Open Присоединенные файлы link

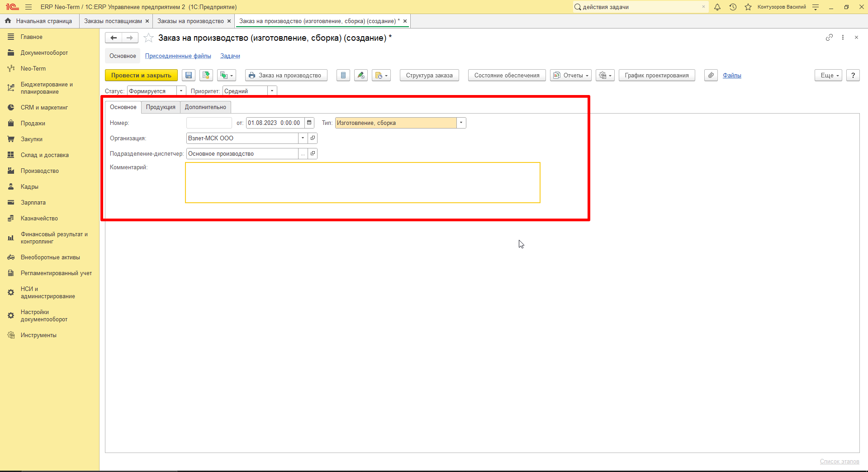[x=178, y=56]
